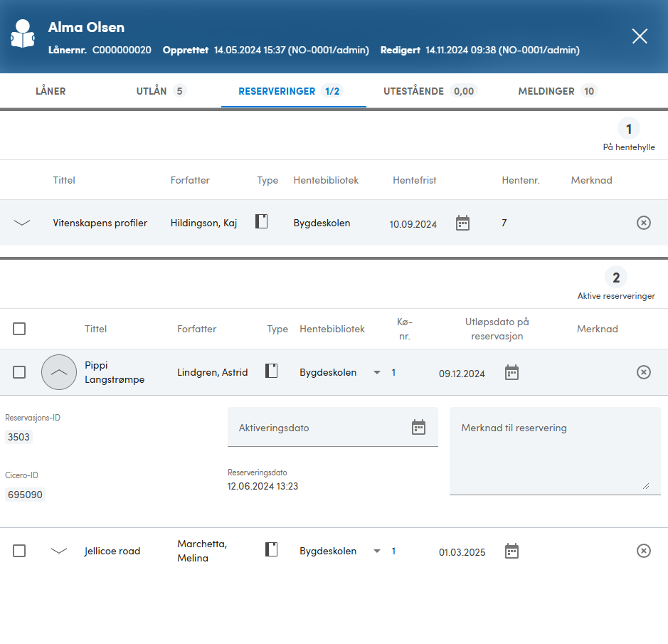
Task: Open pickup library dropdown for Jellicoe road
Action: [376, 551]
